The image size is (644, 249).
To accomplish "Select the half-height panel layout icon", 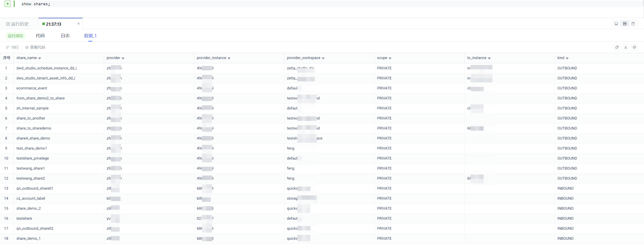I will [625, 24].
